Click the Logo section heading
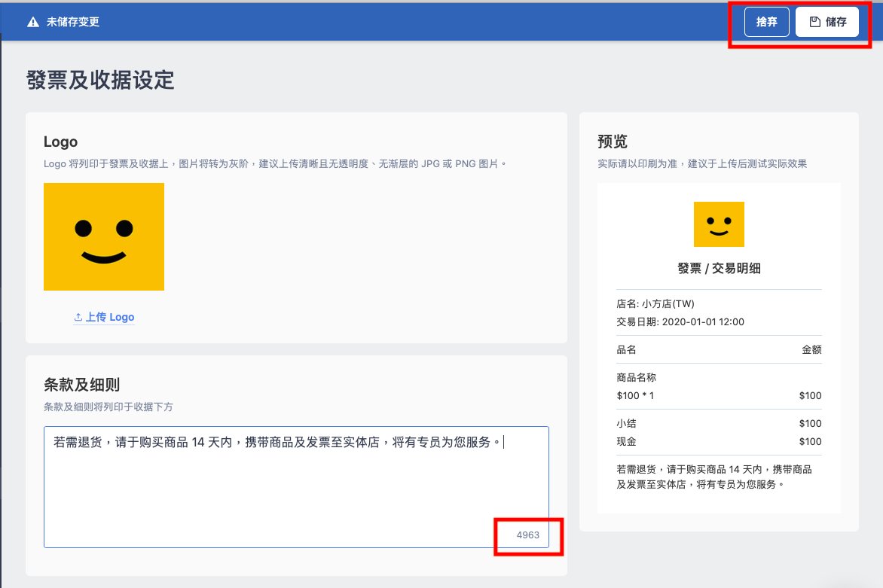This screenshot has height=588, width=883. 61,142
